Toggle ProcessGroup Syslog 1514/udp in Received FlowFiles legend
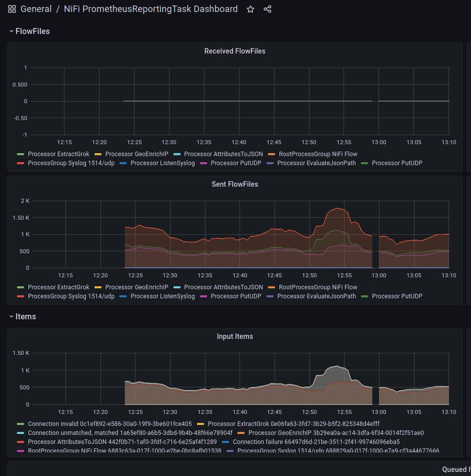The height and width of the screenshot is (476, 471). pos(71,163)
